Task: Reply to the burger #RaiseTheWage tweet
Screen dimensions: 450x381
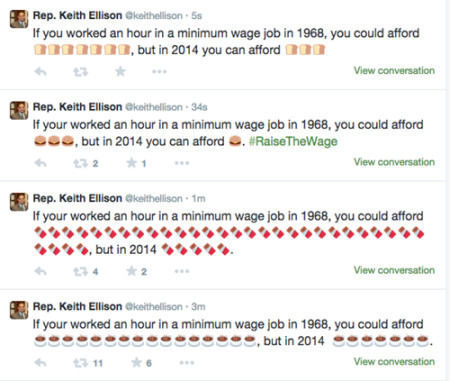Action: [x=41, y=163]
